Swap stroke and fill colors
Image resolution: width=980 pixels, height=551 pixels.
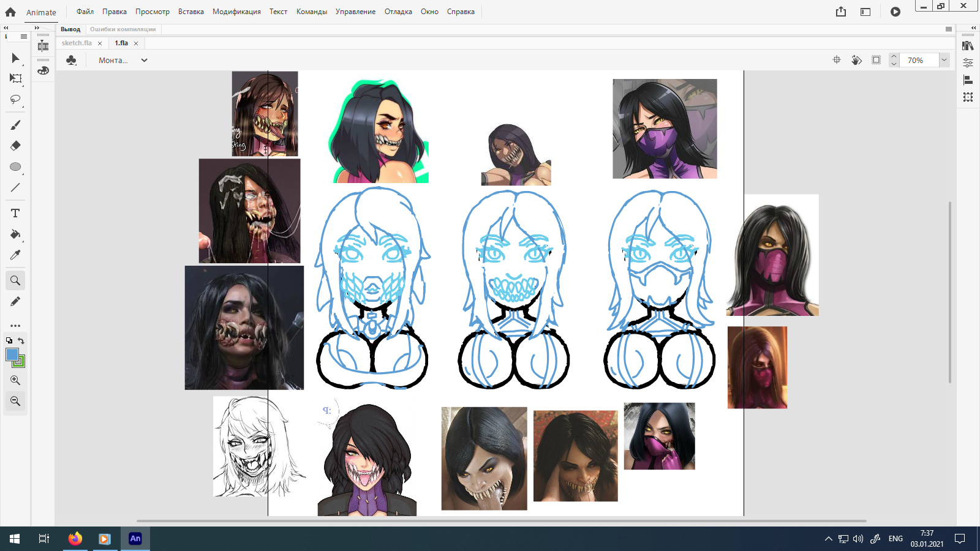click(21, 340)
